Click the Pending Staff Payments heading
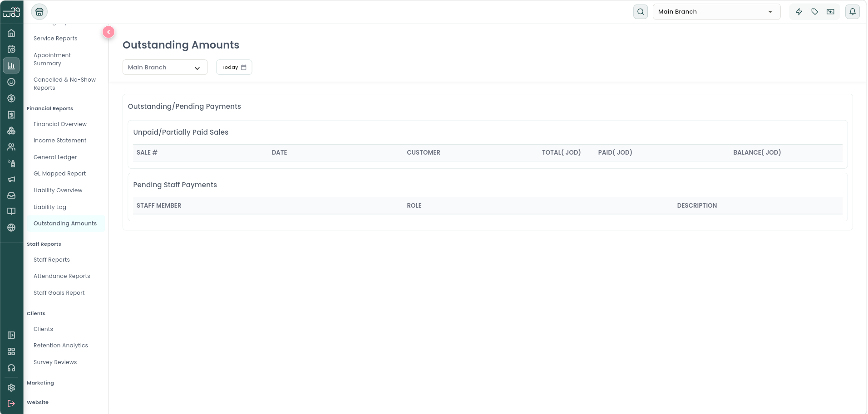 175,185
